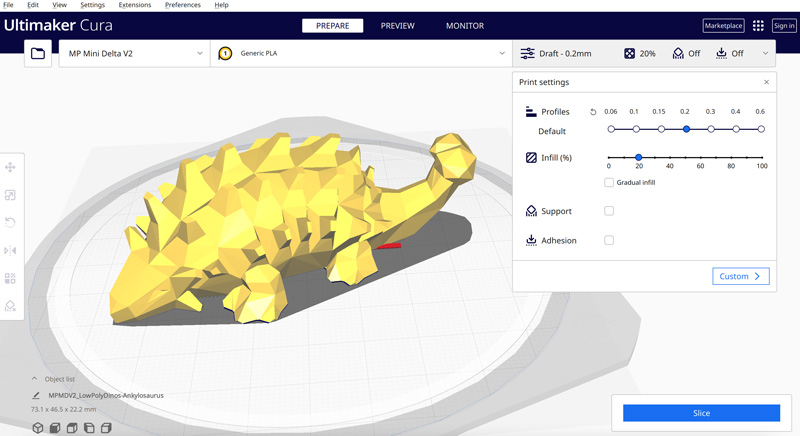Switch to front view cube icon
The height and width of the screenshot is (436, 800).
click(55, 428)
